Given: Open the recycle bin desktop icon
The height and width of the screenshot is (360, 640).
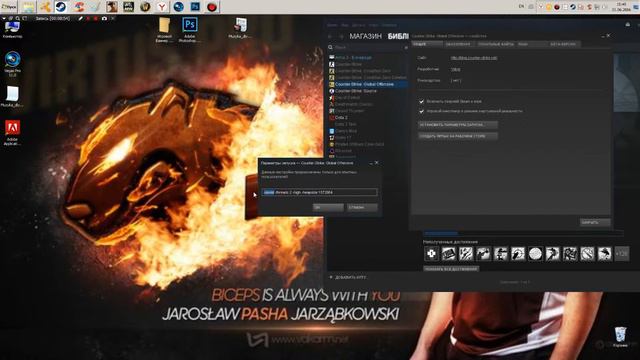Looking at the screenshot, I should 620,337.
